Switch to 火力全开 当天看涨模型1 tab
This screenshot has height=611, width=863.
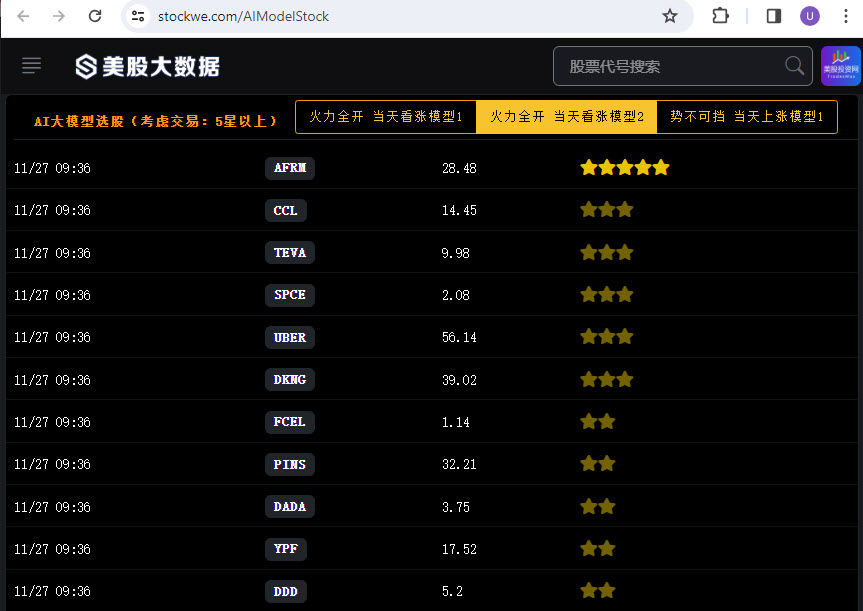[x=386, y=117]
